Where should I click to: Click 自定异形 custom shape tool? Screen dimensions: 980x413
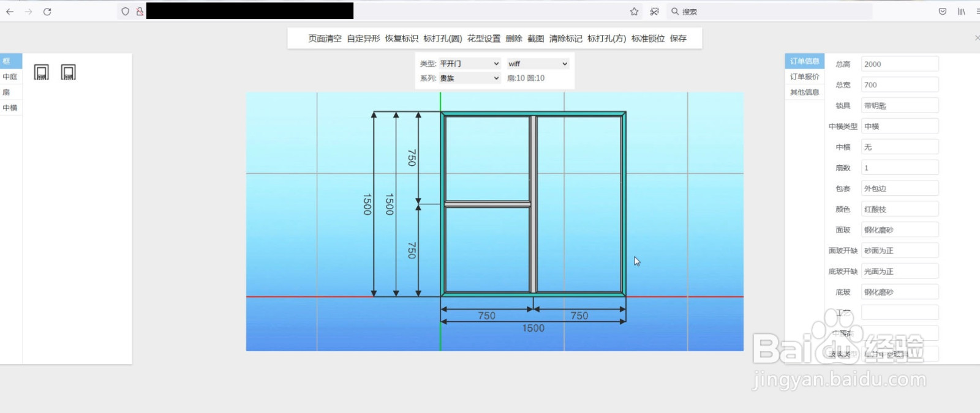363,39
